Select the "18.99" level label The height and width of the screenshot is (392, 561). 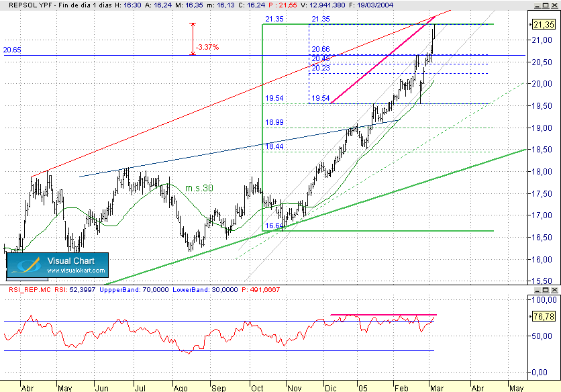[274, 122]
